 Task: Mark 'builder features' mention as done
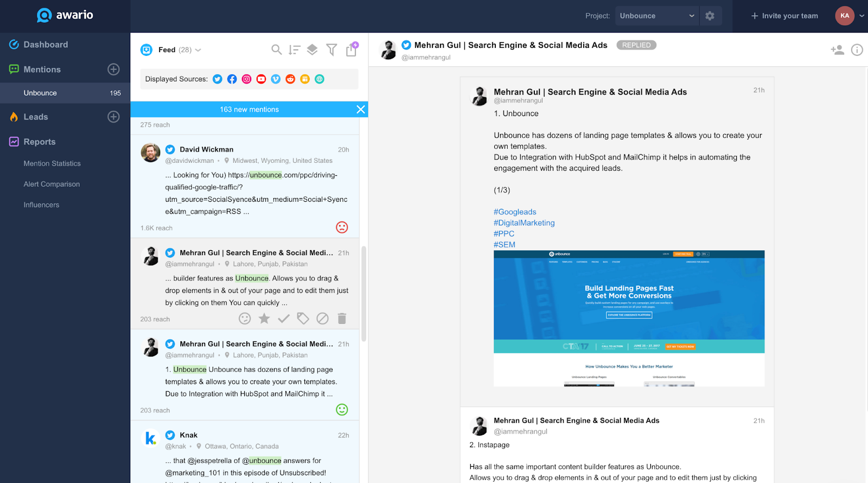tap(284, 319)
